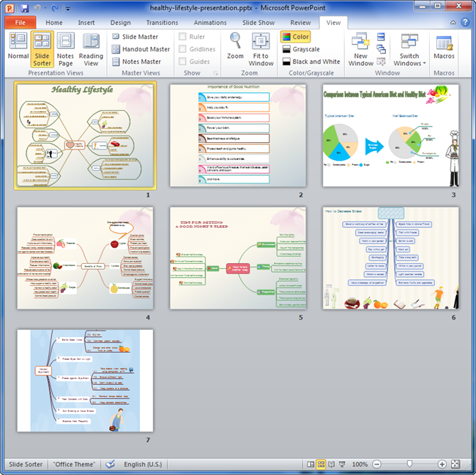Start Slide Show from status bar icon
The image size is (476, 475).
pyautogui.click(x=342, y=464)
